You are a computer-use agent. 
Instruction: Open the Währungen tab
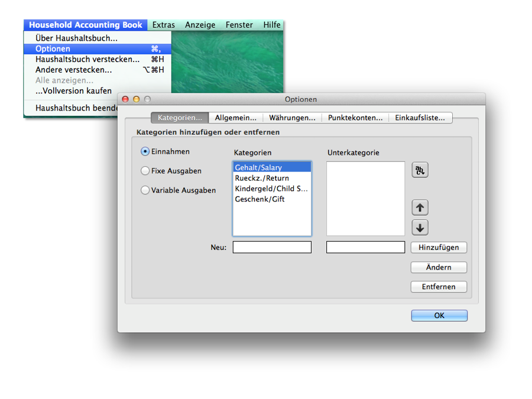pos(292,118)
